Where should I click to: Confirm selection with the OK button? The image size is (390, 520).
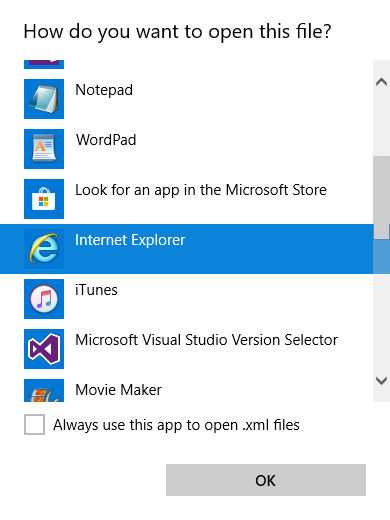point(266,480)
